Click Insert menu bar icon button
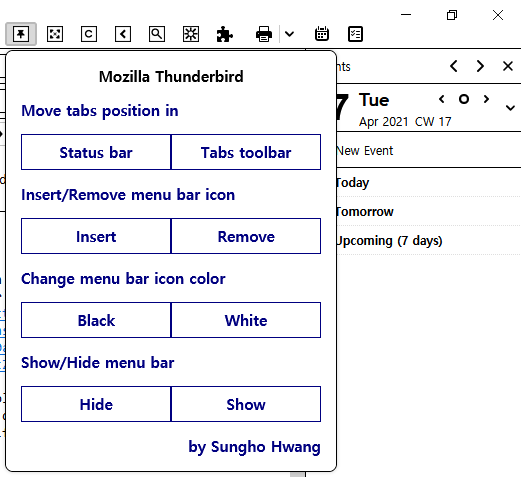The width and height of the screenshot is (521, 477). 96,236
